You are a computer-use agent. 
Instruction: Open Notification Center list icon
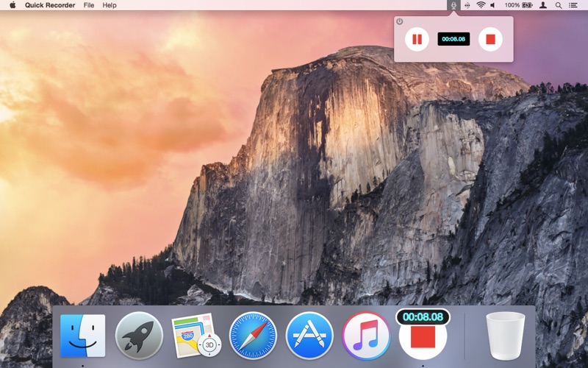tap(573, 5)
